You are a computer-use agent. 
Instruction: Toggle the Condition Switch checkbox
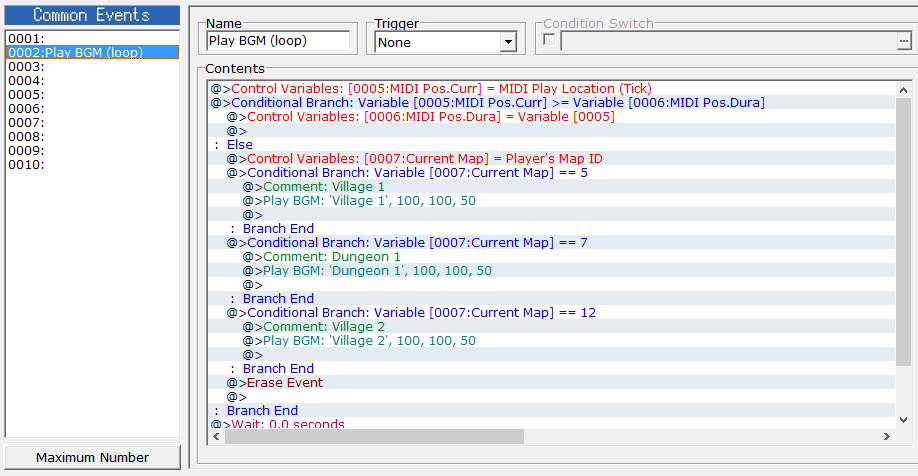pos(549,40)
